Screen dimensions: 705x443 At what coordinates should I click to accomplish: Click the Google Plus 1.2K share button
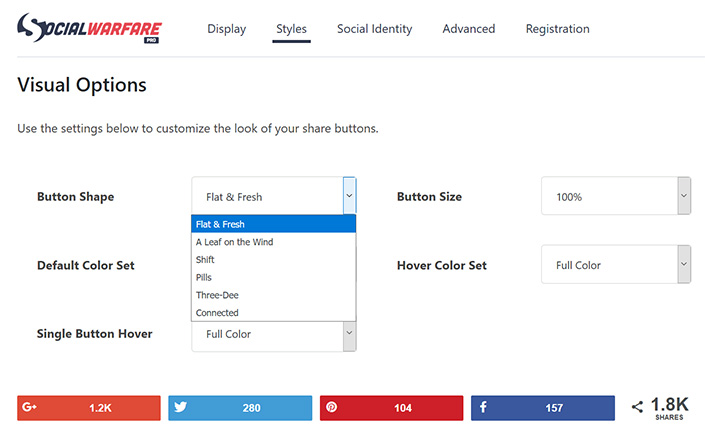pos(89,408)
